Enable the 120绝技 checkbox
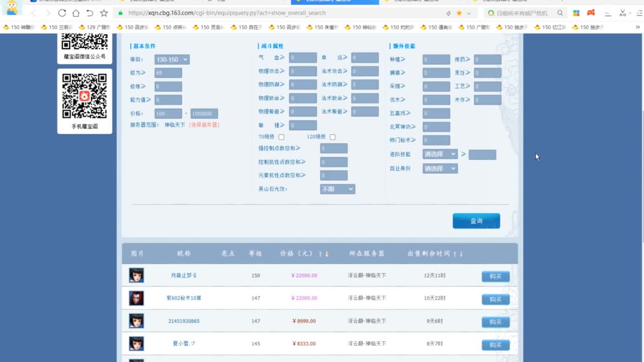The height and width of the screenshot is (362, 644). [x=333, y=137]
